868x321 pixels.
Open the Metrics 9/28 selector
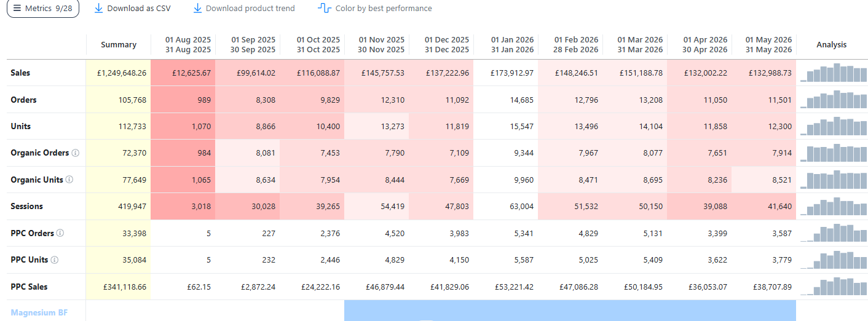click(x=43, y=9)
